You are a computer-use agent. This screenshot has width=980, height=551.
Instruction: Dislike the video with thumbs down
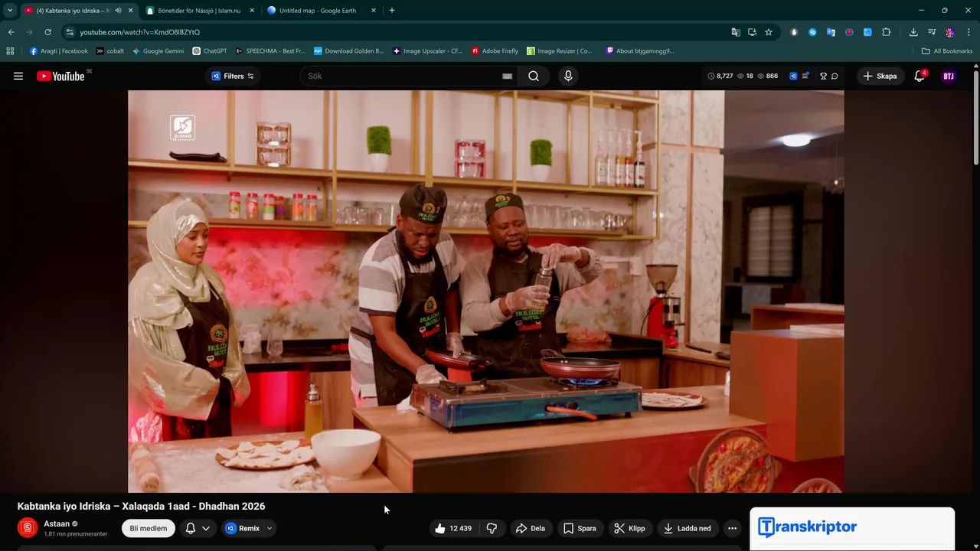click(492, 528)
